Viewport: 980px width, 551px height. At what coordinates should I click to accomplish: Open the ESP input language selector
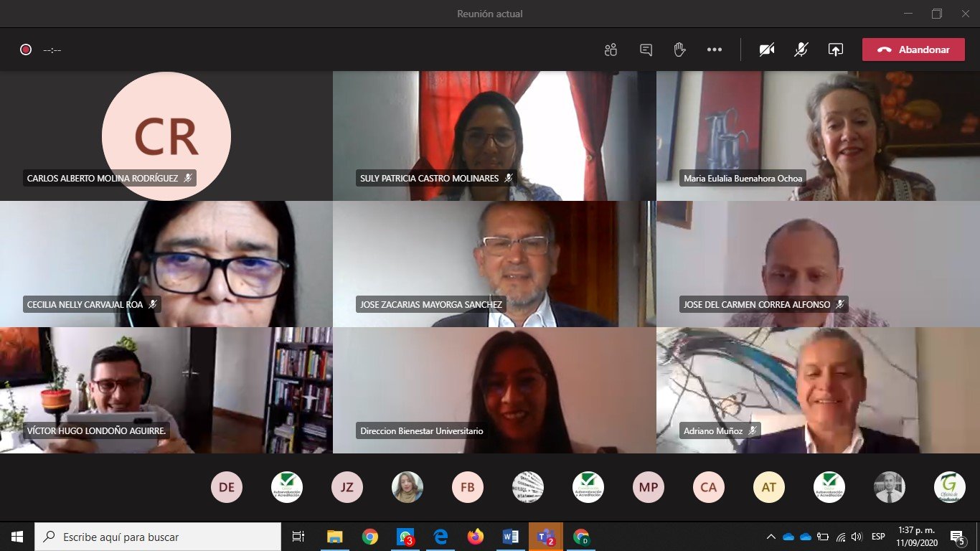point(878,537)
